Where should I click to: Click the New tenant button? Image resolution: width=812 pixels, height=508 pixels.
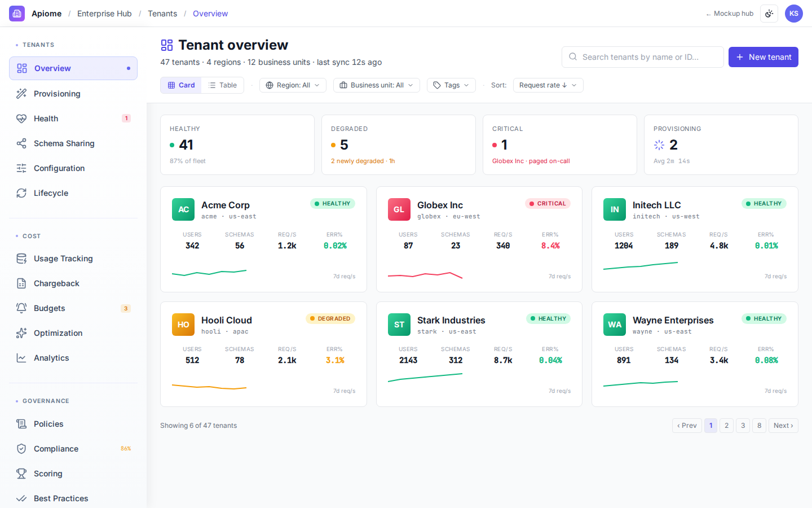[764, 57]
